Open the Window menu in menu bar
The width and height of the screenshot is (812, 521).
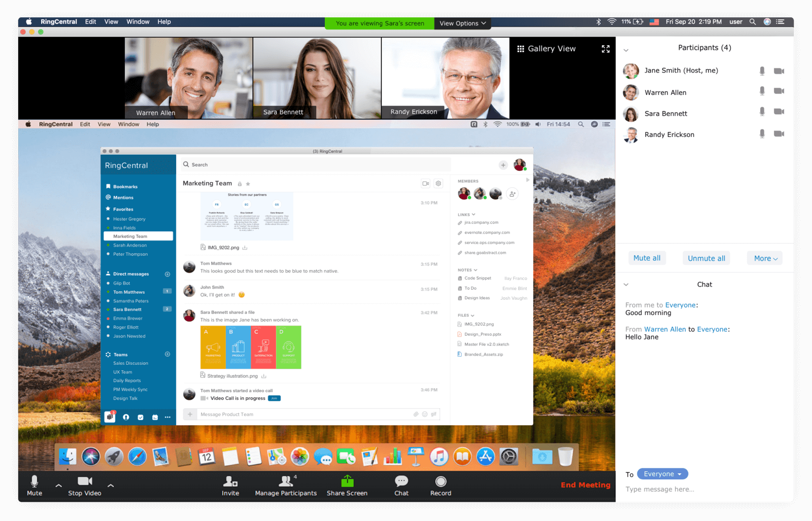click(x=138, y=22)
